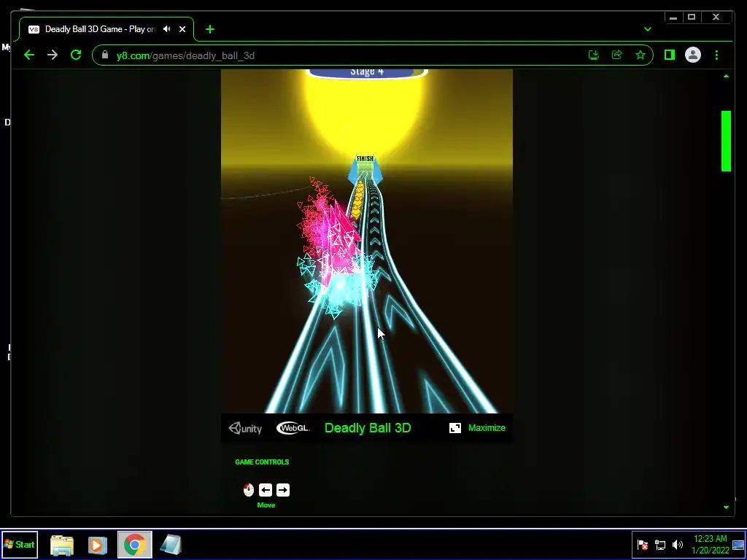Click the mouse control icon
This screenshot has height=560, width=747.
[248, 490]
